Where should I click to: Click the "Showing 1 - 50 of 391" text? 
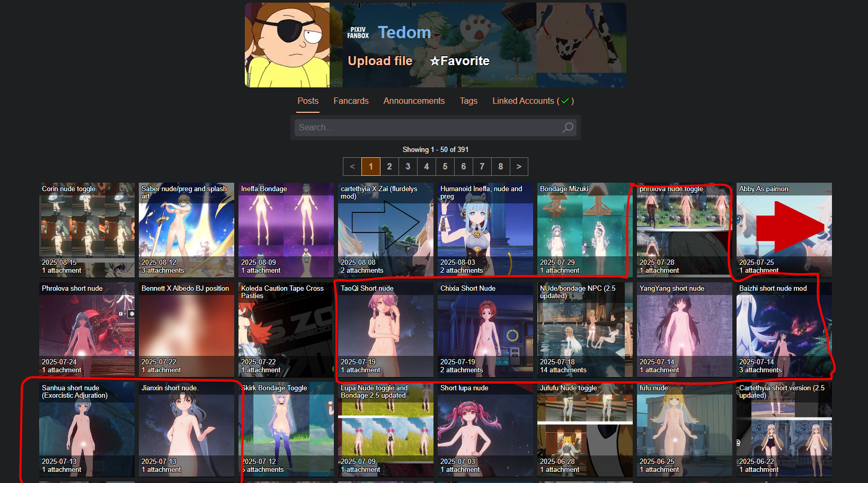(x=436, y=150)
